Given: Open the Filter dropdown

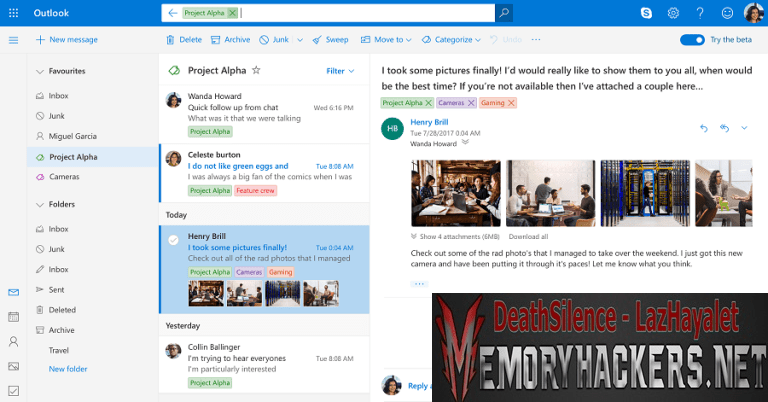Looking at the screenshot, I should (340, 71).
